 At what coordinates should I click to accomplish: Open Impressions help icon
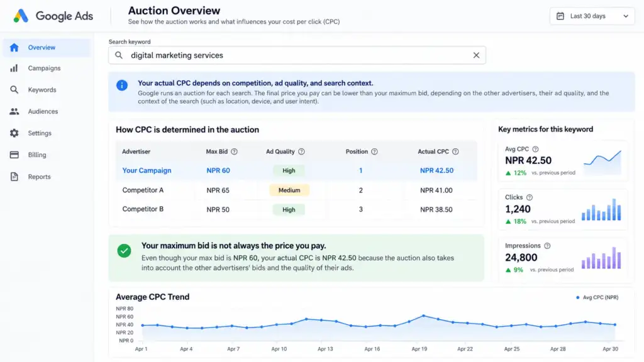click(547, 246)
